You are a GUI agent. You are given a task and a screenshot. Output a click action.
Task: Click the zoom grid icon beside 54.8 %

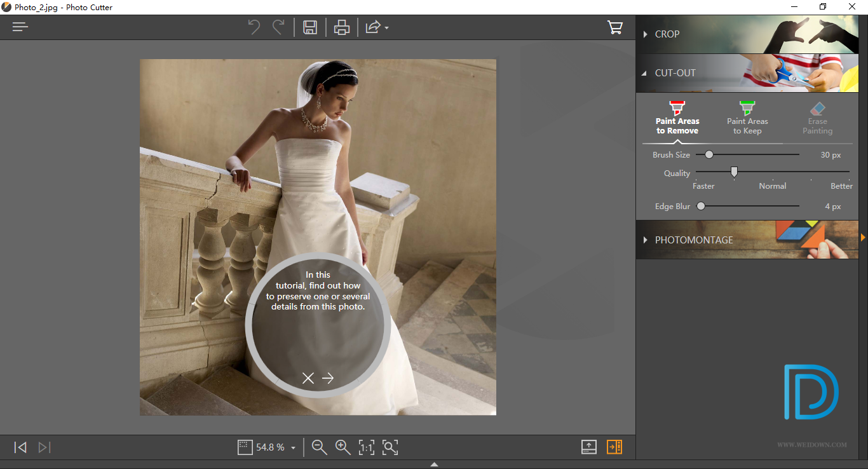point(245,447)
